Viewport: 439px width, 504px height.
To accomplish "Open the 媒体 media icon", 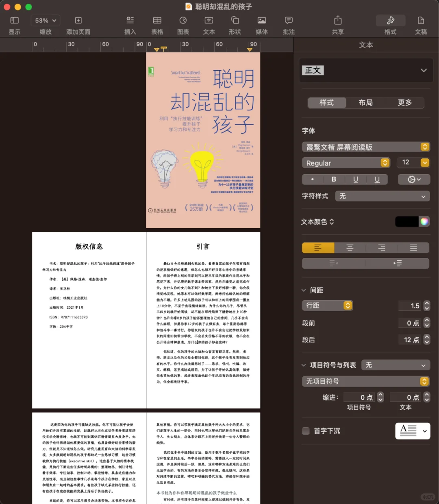I will coord(262,20).
